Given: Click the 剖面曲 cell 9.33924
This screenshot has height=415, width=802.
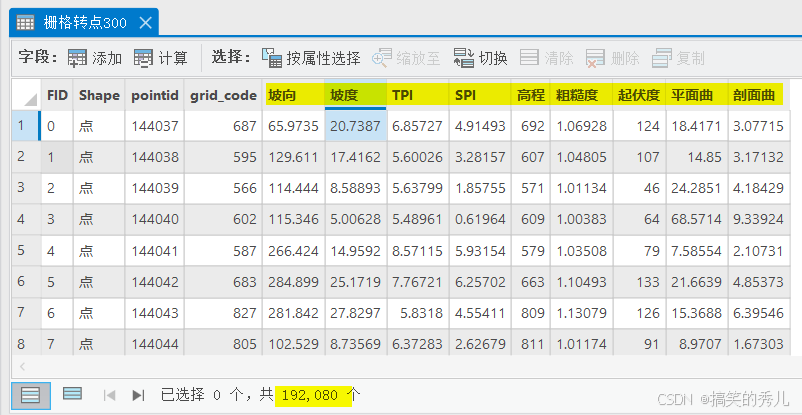Looking at the screenshot, I should 759,220.
